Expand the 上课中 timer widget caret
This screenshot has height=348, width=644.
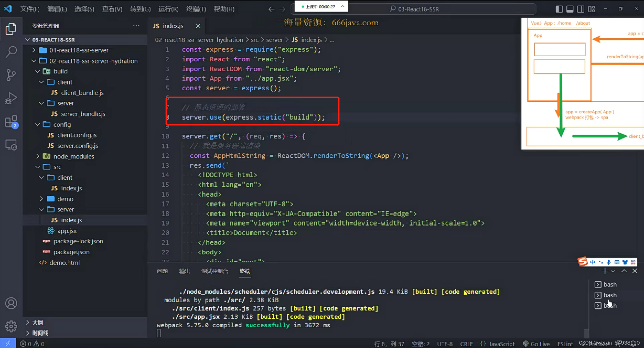(x=342, y=7)
